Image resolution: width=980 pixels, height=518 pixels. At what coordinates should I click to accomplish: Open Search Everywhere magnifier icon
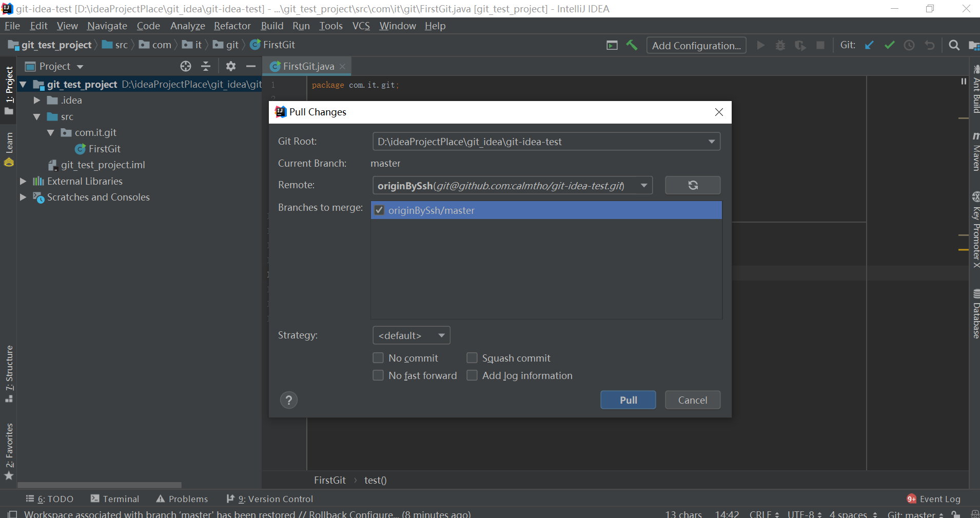(x=954, y=45)
